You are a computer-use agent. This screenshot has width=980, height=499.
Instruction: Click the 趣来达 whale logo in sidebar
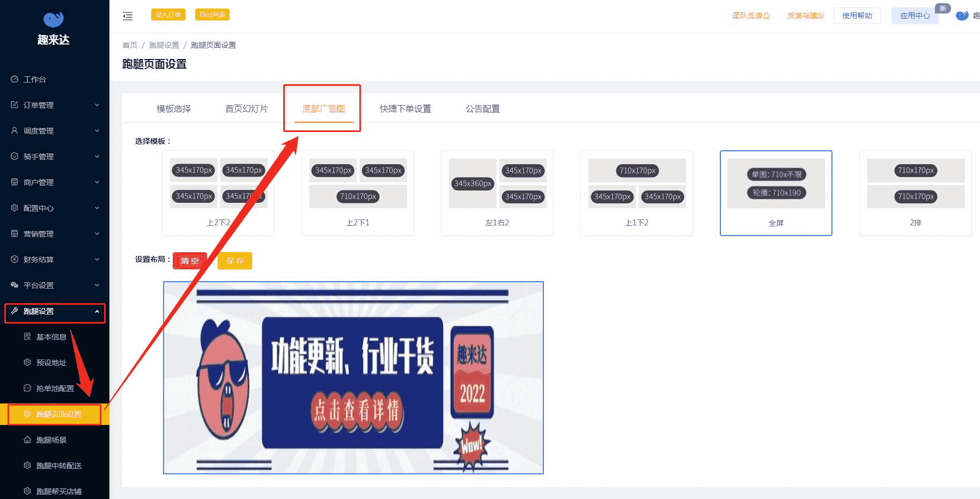[54, 19]
